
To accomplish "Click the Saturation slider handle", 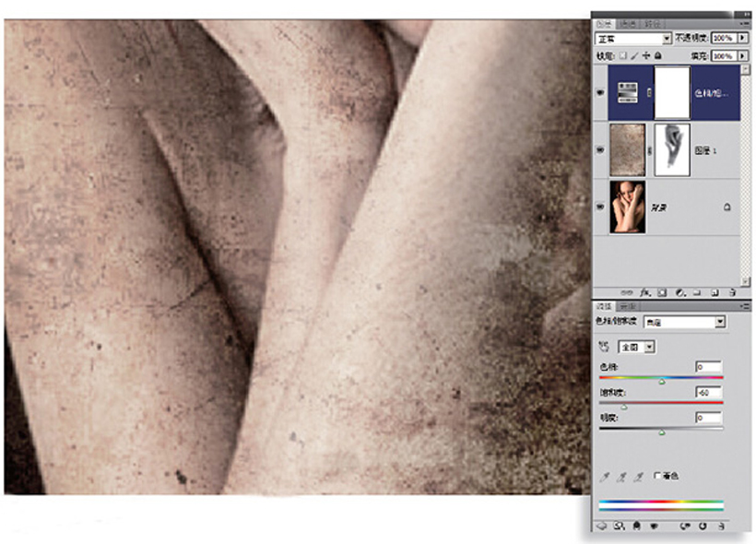I will tap(624, 407).
